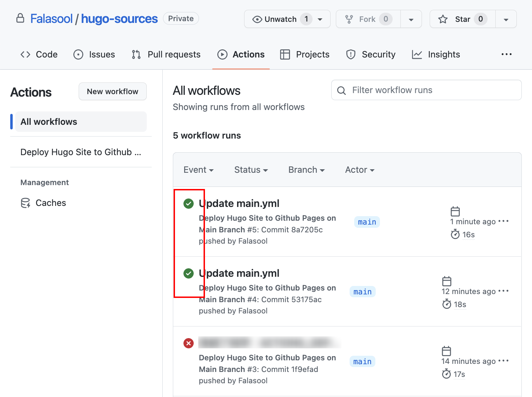Viewport: 532px width, 397px height.
Task: Click the calendar icon for the 14 minutes ago run
Action: pos(447,351)
